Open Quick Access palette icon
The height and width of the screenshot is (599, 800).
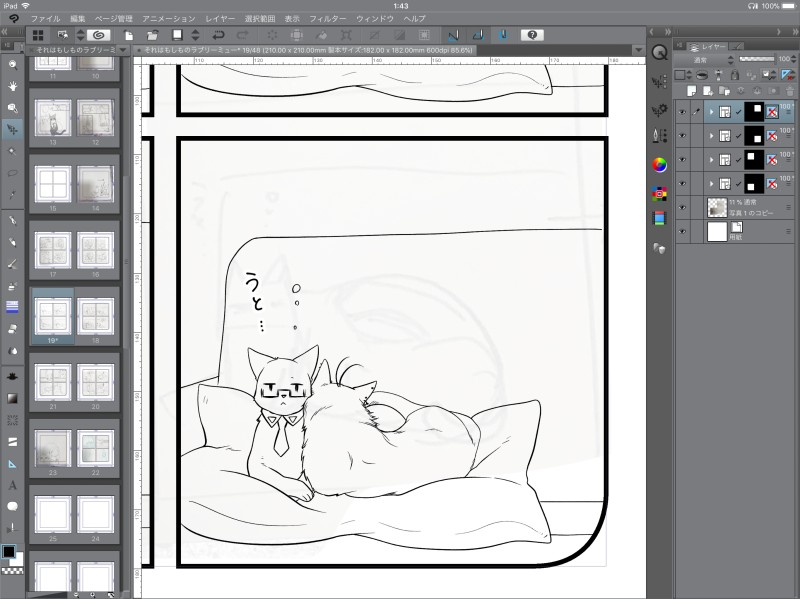click(659, 53)
